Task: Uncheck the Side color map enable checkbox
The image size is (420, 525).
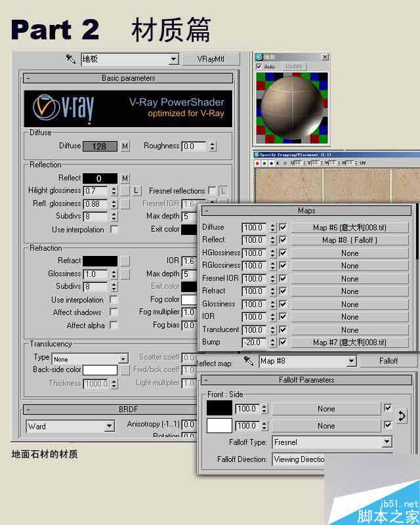Action: click(387, 425)
